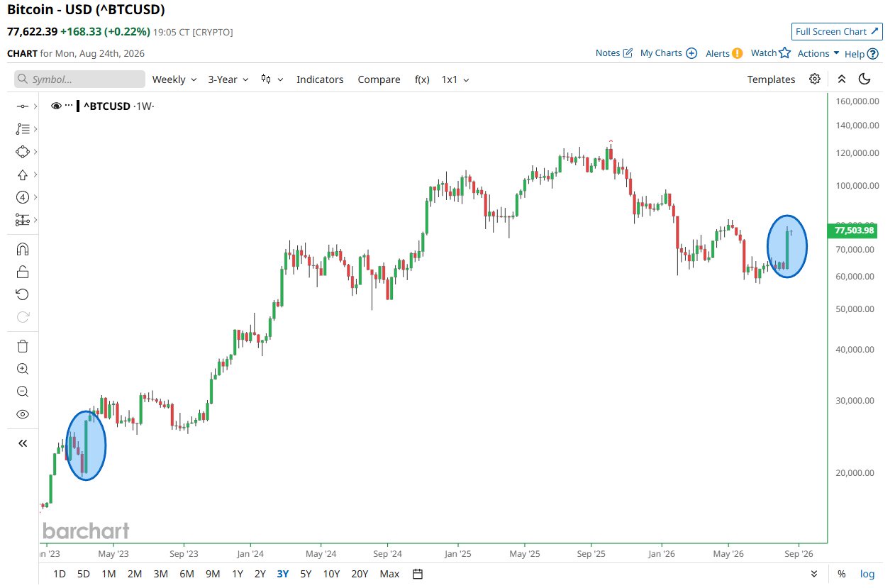The image size is (895, 588).
Task: Select the 5D range button
Action: click(84, 574)
